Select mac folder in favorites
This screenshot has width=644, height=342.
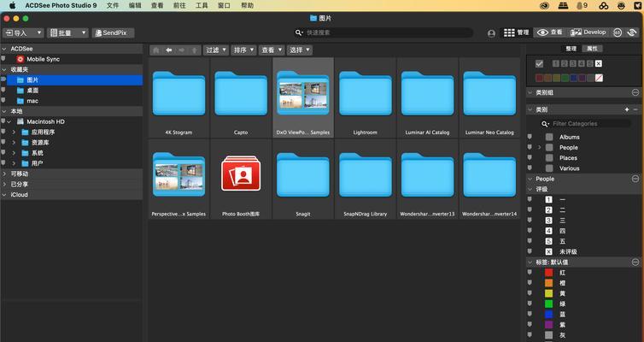coord(74,101)
